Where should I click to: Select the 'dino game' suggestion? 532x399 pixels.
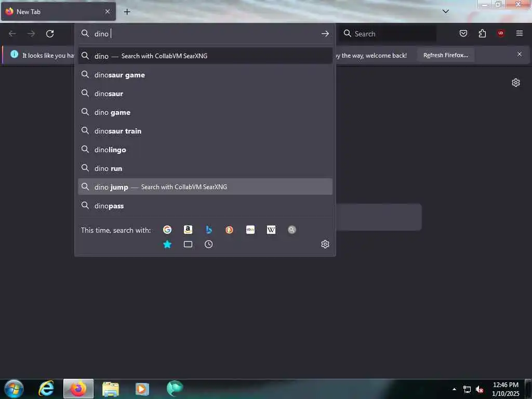205,112
